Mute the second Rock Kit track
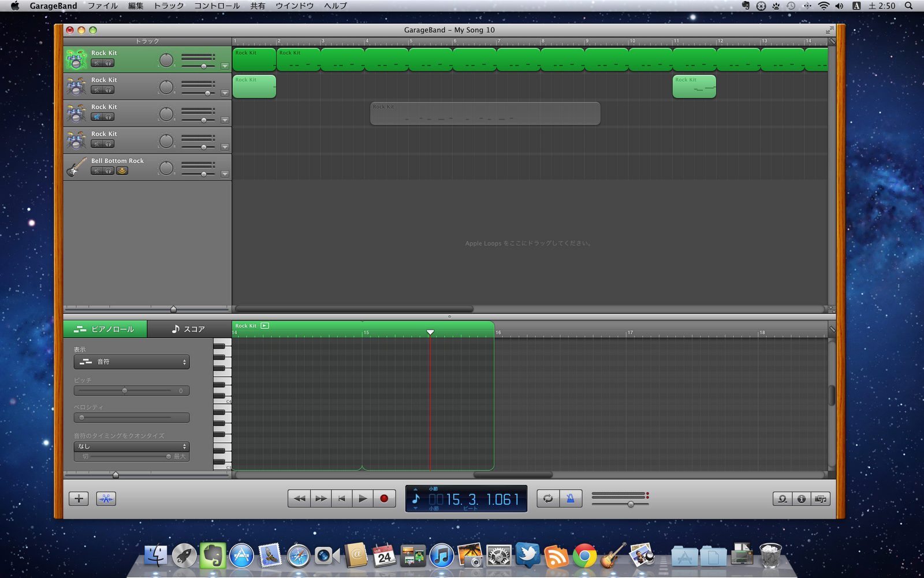The height and width of the screenshot is (578, 924). point(97,90)
